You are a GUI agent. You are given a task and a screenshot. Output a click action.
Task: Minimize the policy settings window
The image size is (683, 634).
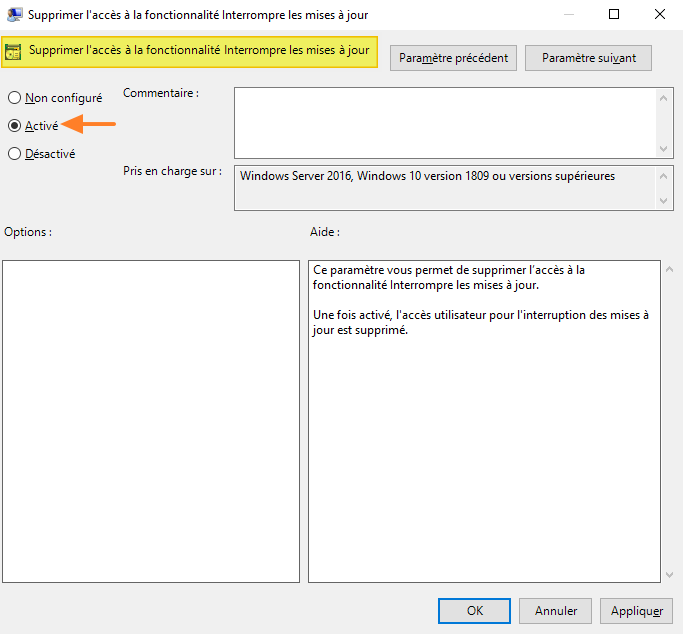click(x=568, y=14)
